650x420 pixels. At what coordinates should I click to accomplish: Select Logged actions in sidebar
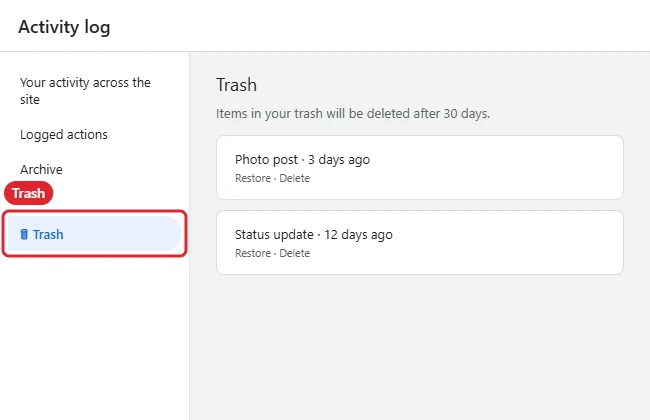click(x=64, y=134)
